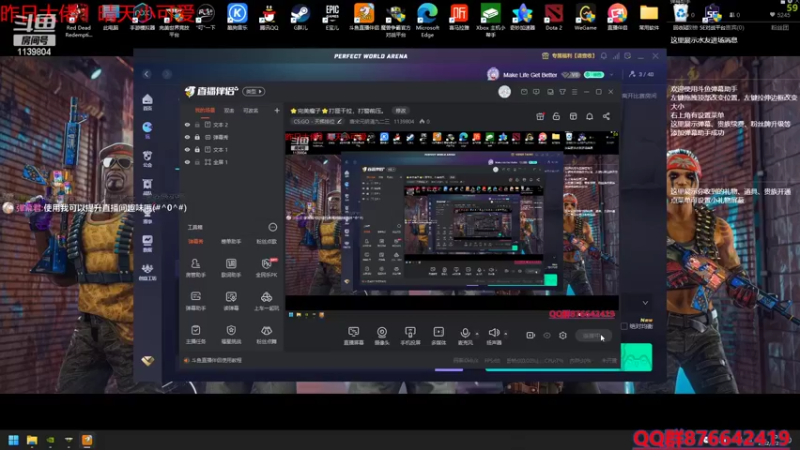Viewport: 800px width, 450px height.
Task: Click the gift box icon above the preview
Action: (540, 116)
